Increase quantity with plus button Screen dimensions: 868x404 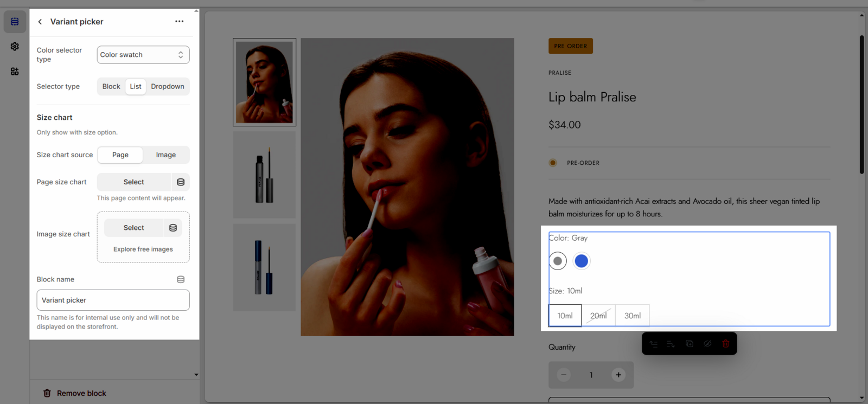tap(618, 375)
